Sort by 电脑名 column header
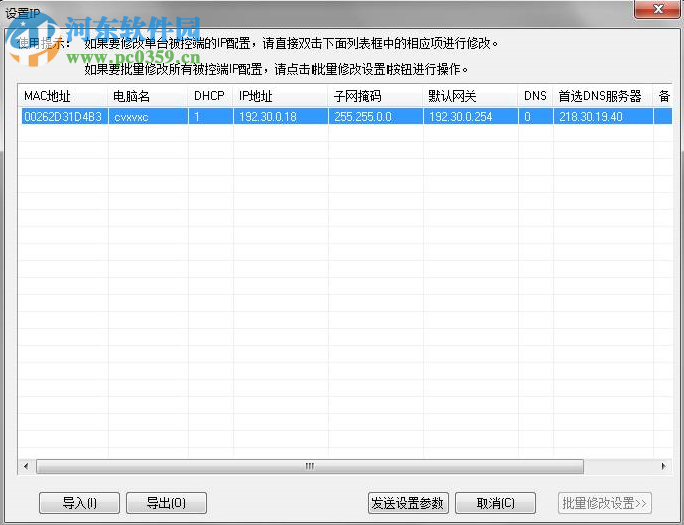The width and height of the screenshot is (684, 525). coord(148,96)
